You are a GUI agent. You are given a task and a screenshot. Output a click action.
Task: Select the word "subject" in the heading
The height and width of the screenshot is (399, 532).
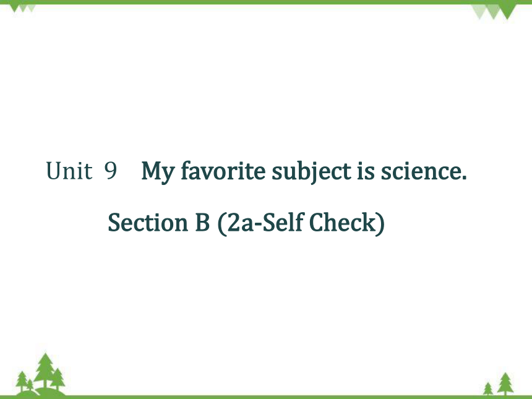click(x=311, y=171)
